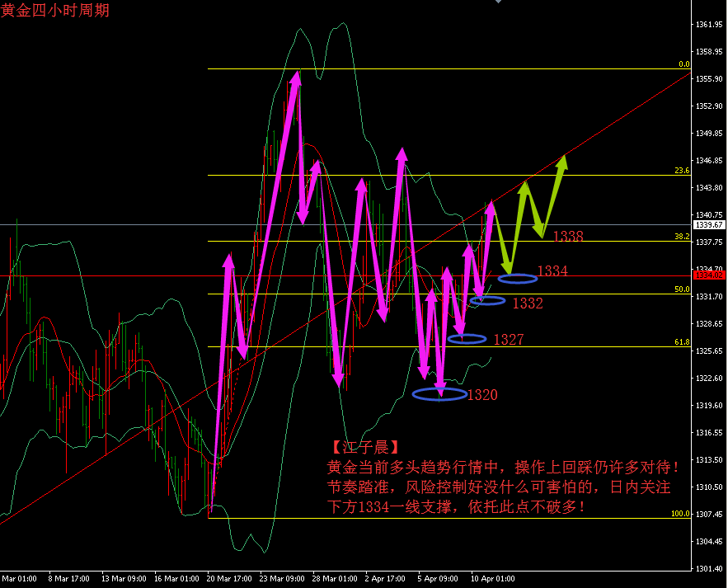This screenshot has height=588, width=728.
Task: Select the 38.2 Fibonacci level label
Action: pyautogui.click(x=681, y=237)
